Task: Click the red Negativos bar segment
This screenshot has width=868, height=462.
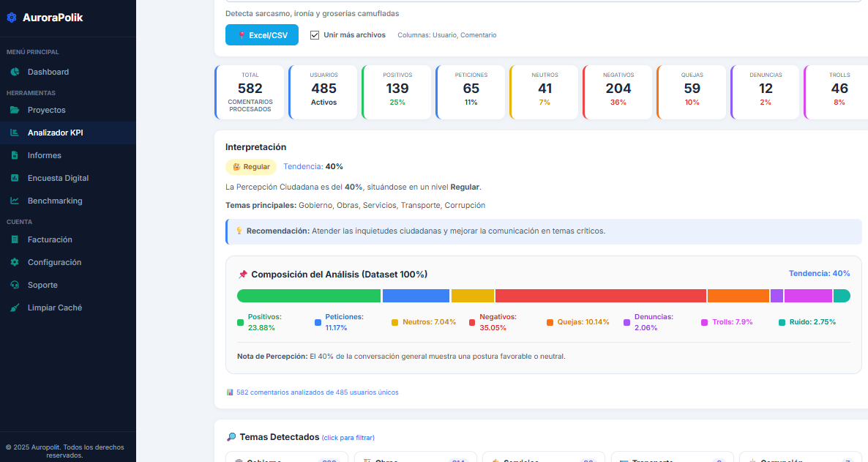Action: (600, 295)
